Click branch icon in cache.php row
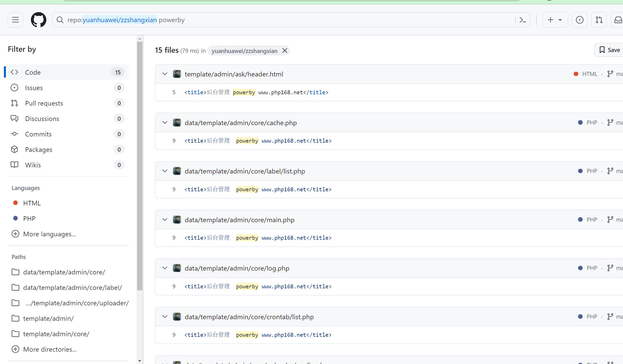The height and width of the screenshot is (364, 623). pyautogui.click(x=610, y=123)
